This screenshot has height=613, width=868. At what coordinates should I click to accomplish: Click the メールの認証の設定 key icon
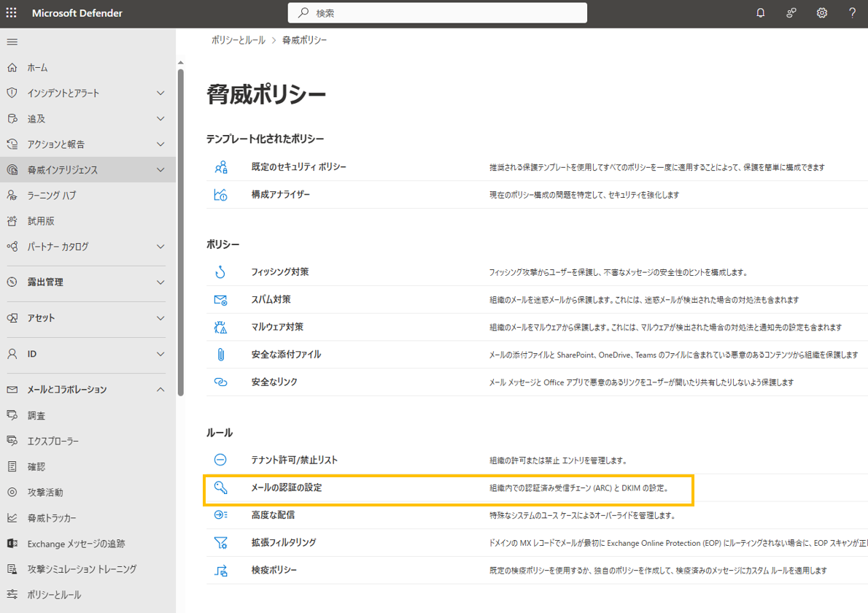[220, 487]
